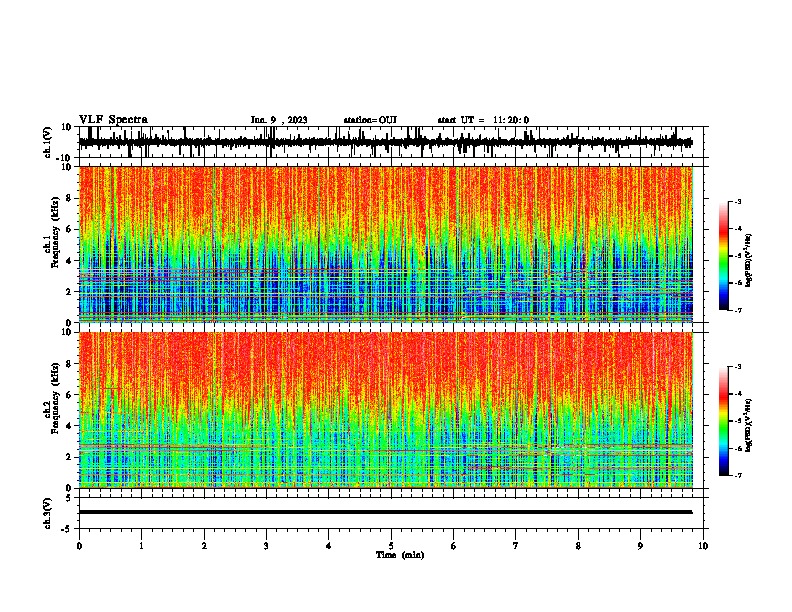
Task: Click the "-6" tick on ch.2 colorbar
Action: tap(737, 448)
